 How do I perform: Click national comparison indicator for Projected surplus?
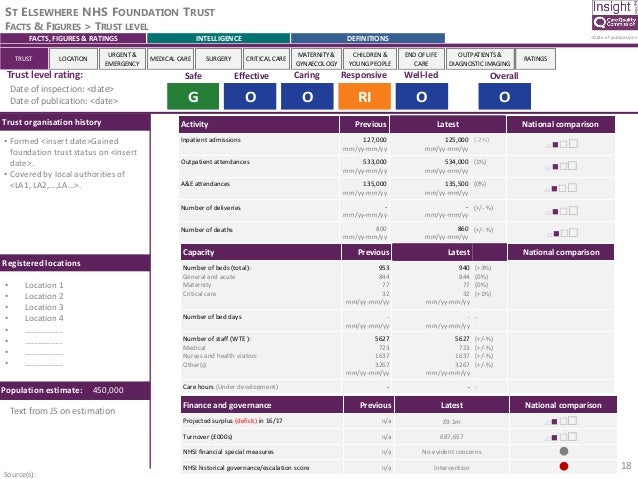(x=562, y=421)
